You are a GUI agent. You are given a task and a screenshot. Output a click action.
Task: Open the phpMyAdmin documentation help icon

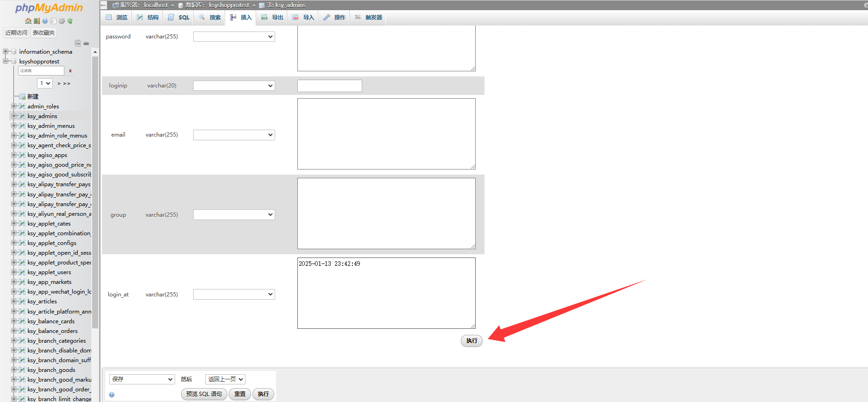pos(45,21)
